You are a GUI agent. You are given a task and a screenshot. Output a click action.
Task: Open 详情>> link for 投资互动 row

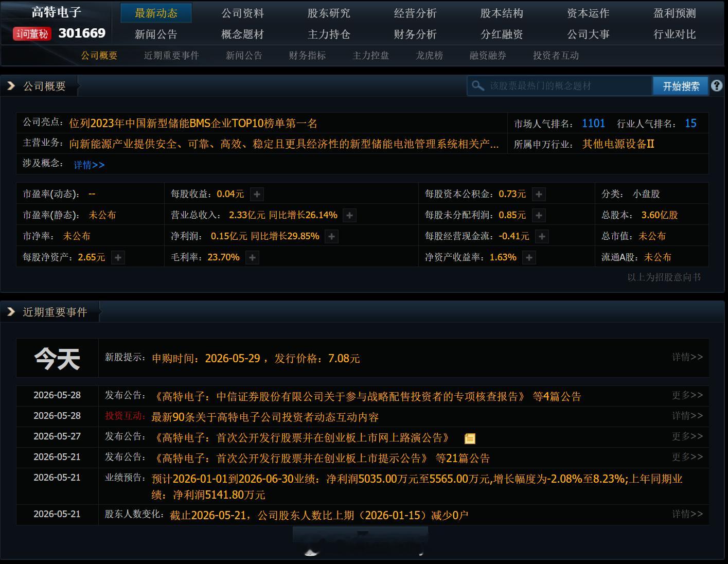click(687, 416)
